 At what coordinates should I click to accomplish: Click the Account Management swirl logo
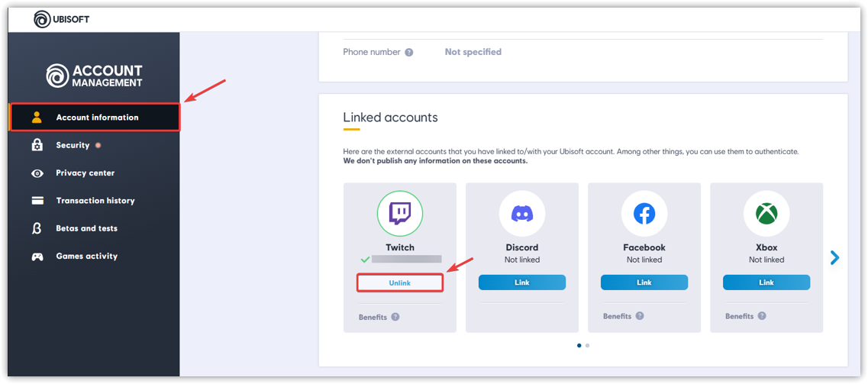coord(57,76)
